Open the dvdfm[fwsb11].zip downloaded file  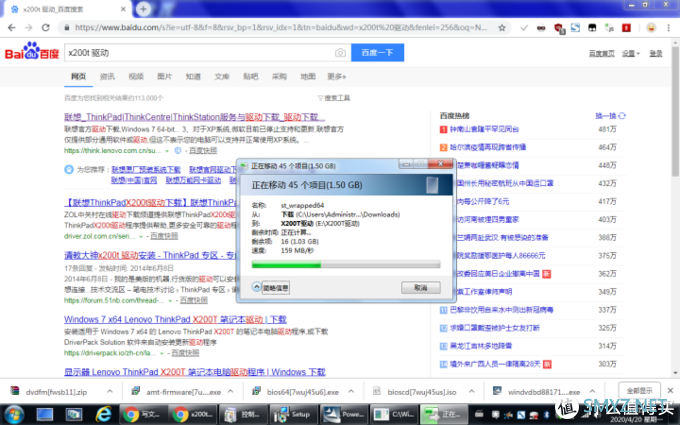(x=56, y=392)
